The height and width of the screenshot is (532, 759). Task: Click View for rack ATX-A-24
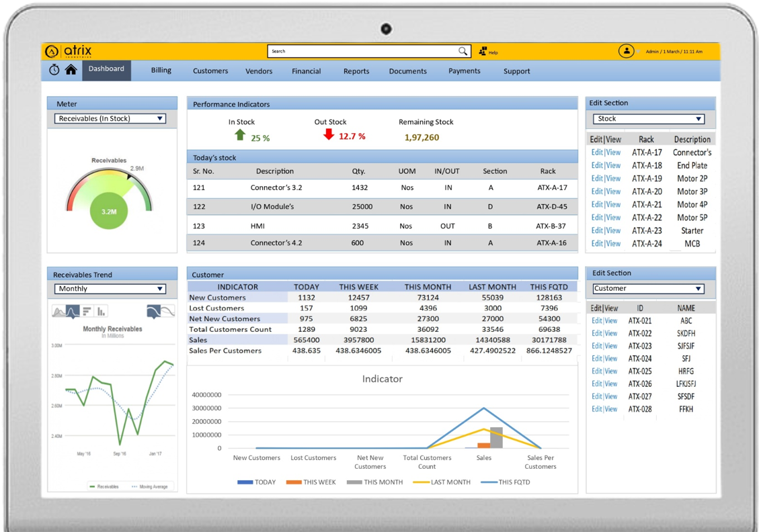click(613, 244)
